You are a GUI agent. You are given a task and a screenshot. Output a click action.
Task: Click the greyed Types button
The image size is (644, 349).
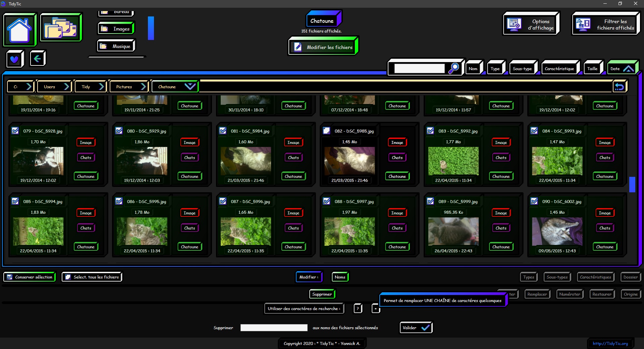tap(529, 277)
